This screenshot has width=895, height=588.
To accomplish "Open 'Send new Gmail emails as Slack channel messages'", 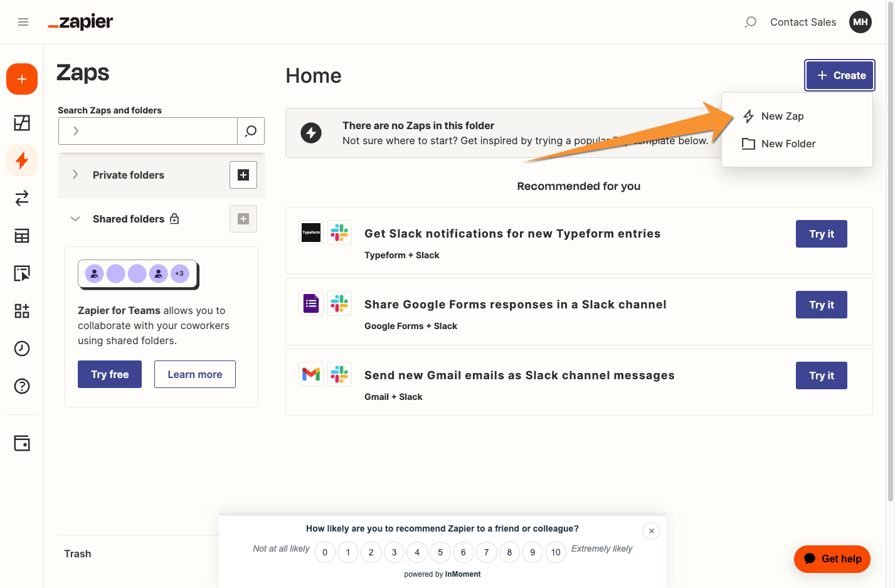I will click(519, 375).
